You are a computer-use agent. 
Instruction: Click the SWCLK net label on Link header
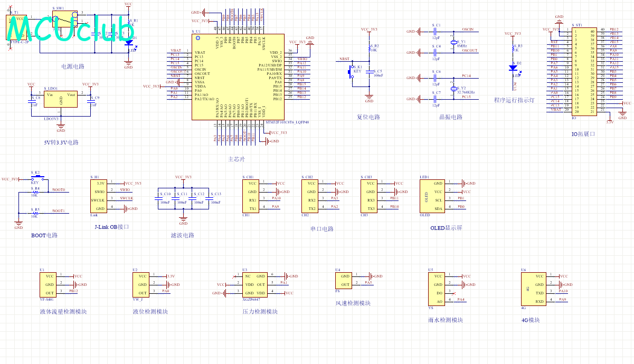127,198
